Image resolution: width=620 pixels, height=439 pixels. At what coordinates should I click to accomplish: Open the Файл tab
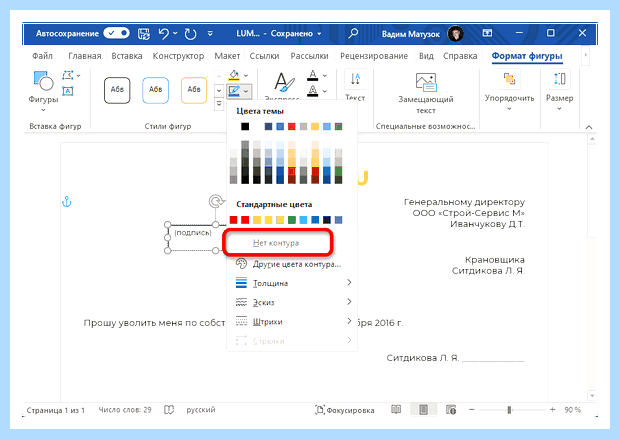coord(42,56)
